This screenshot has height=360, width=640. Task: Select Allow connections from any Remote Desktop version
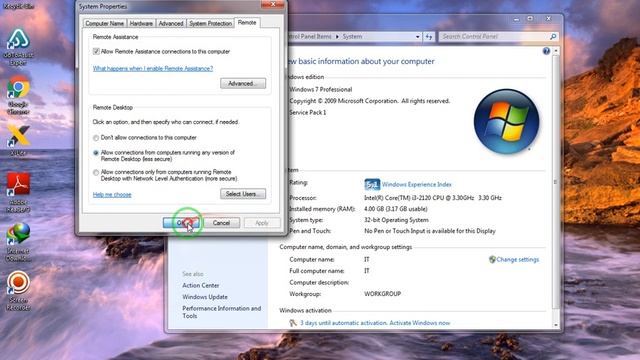[x=96, y=153]
